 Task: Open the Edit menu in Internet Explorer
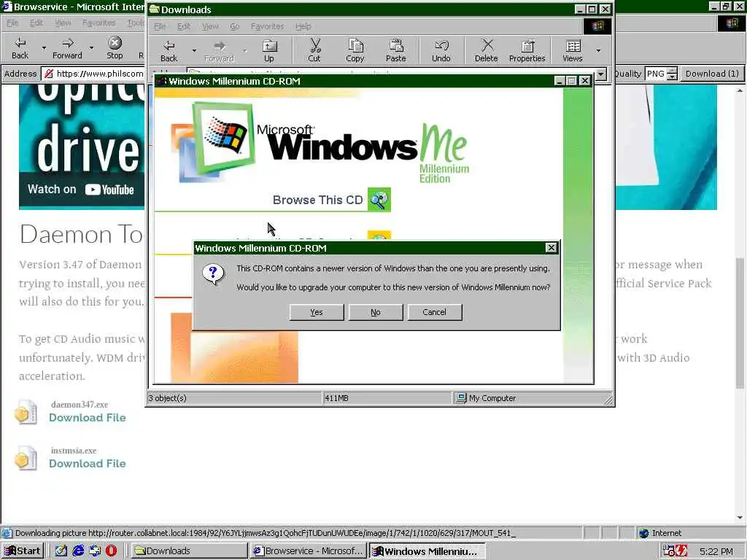[36, 23]
